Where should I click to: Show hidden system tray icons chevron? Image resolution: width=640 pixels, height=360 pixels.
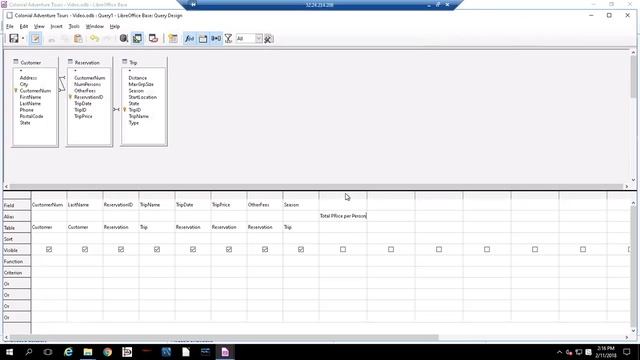click(x=559, y=352)
